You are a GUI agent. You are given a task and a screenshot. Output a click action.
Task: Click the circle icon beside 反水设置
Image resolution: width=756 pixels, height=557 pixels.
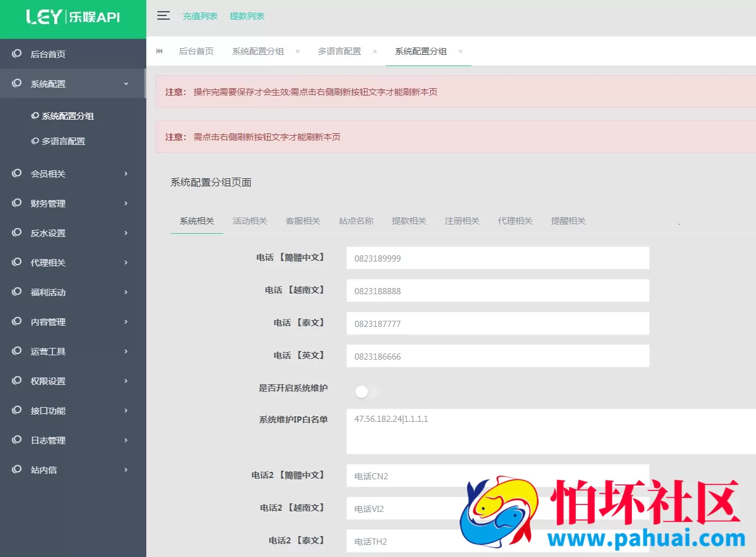tap(17, 233)
